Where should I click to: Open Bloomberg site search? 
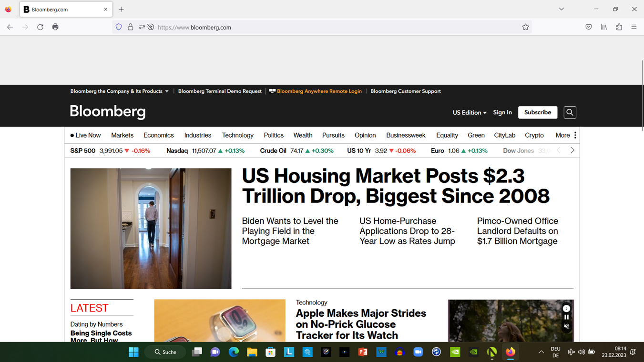(x=570, y=112)
